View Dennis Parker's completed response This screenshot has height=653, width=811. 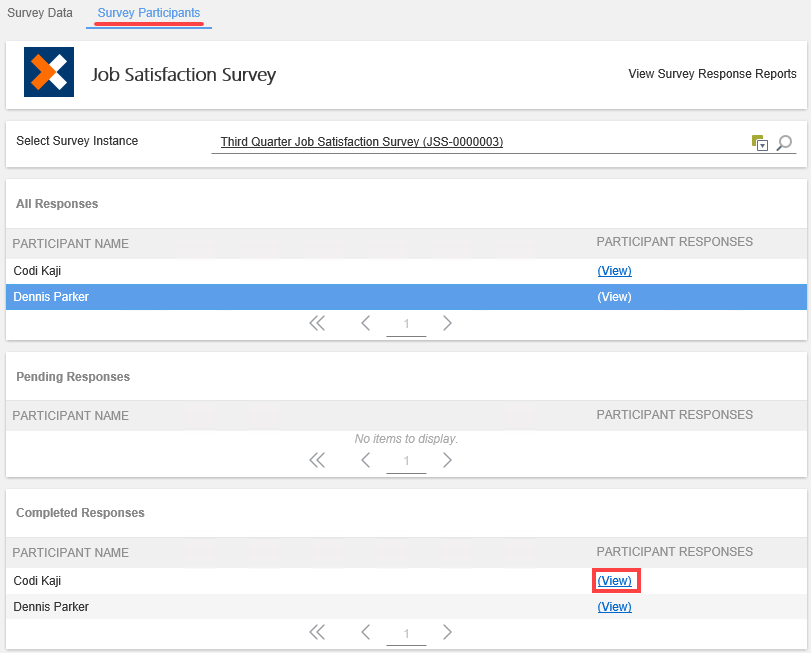(x=614, y=607)
